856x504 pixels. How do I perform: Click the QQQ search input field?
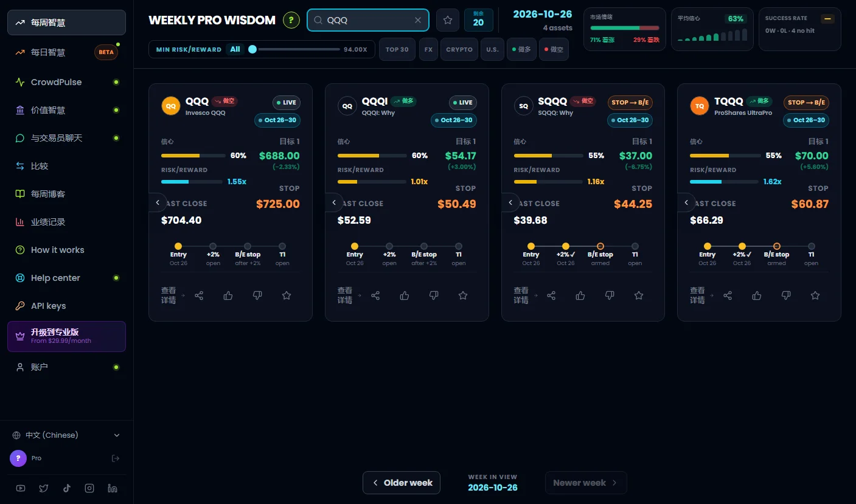tap(368, 20)
